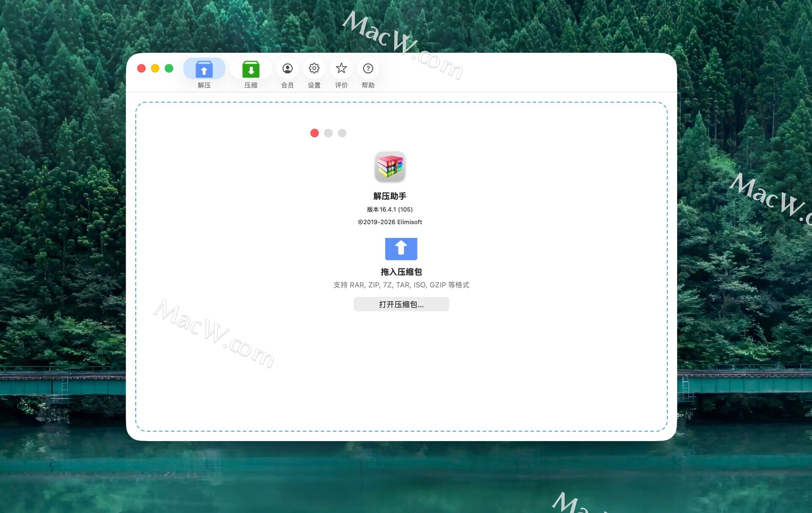This screenshot has height=513, width=812.
Task: Click the supported formats line starting with 支持 RAR
Action: click(x=401, y=285)
